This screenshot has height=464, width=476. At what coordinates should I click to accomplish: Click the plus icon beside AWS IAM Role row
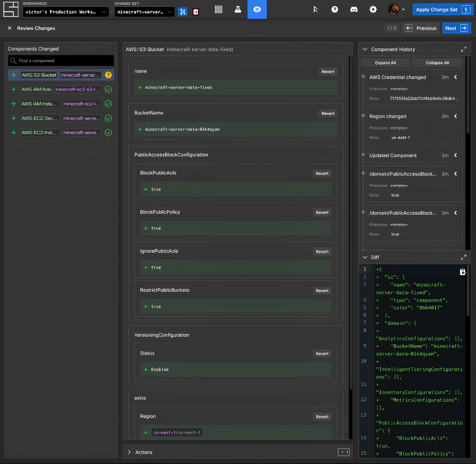point(14,89)
